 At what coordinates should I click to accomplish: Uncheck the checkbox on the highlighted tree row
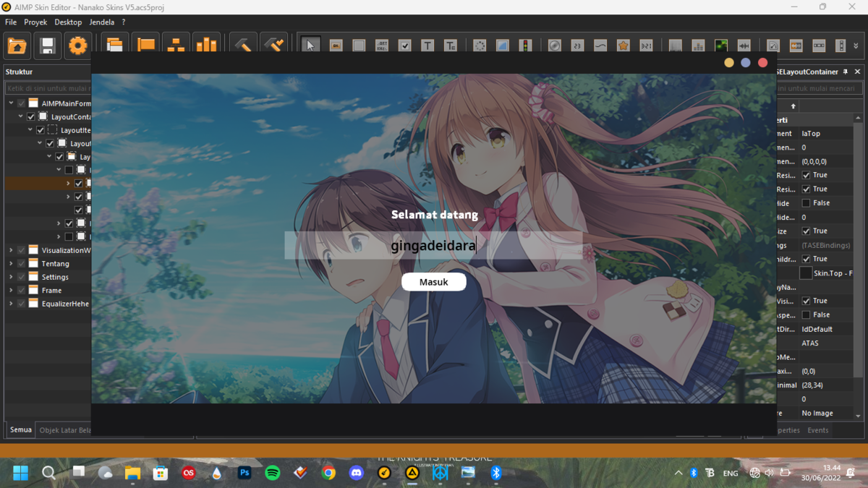pos(79,184)
